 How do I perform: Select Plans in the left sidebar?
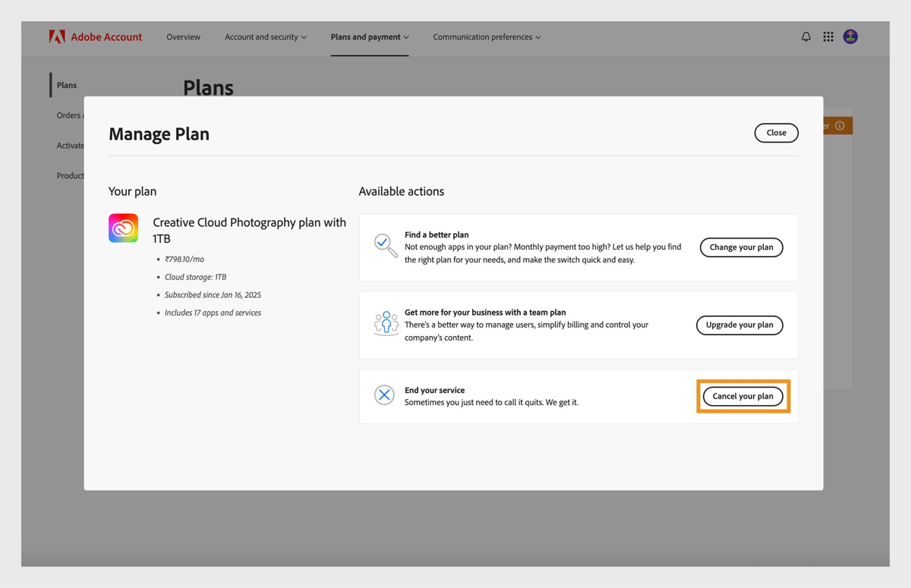pyautogui.click(x=66, y=85)
